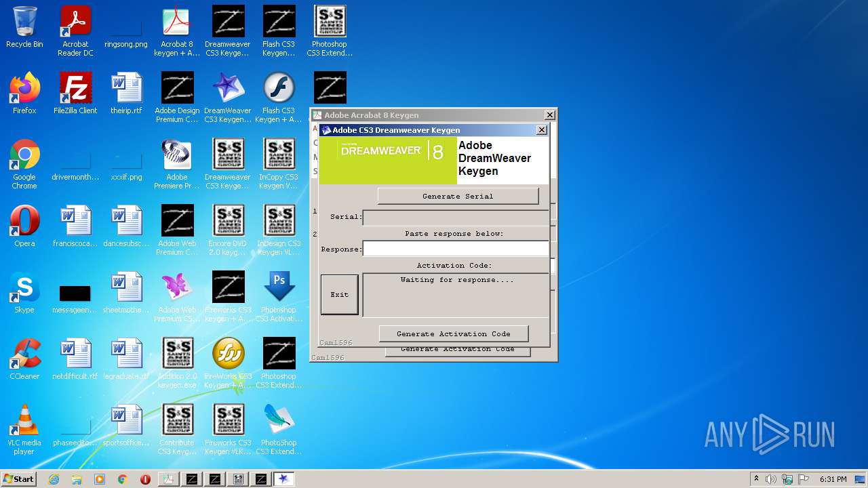Open the Recycle Bin desktop icon
This screenshot has height=488, width=868.
pyautogui.click(x=24, y=27)
